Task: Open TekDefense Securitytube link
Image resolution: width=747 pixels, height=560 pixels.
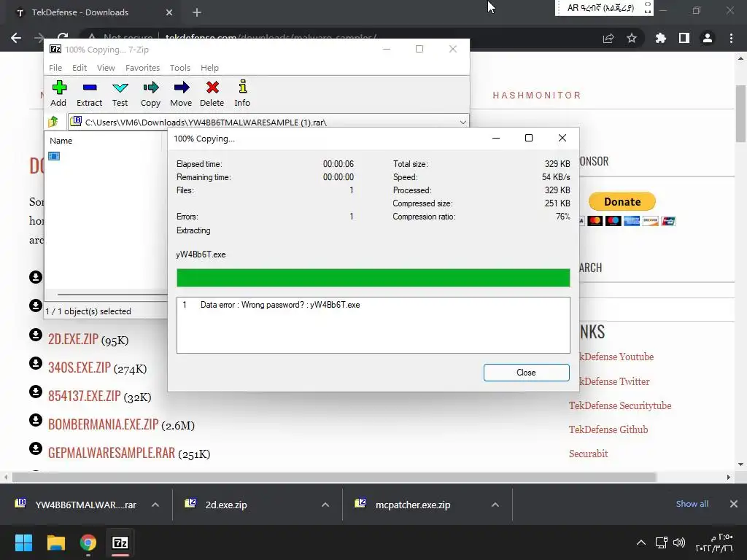Action: point(620,405)
